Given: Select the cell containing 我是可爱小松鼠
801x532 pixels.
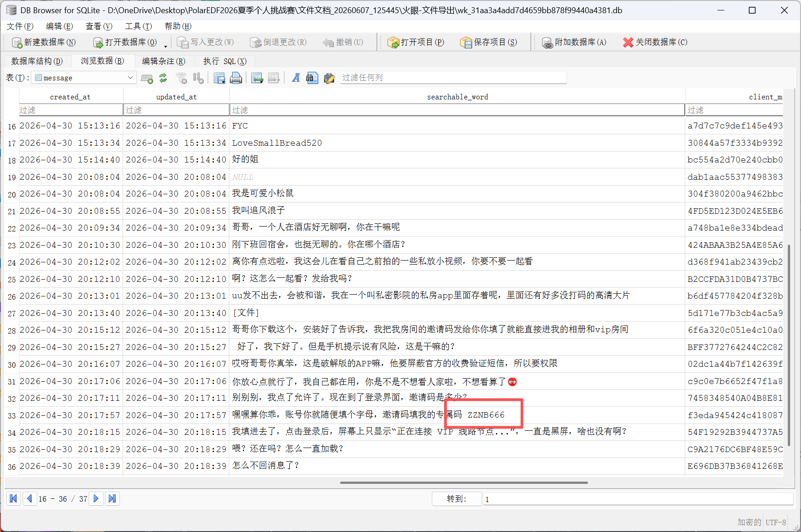Looking at the screenshot, I should click(x=457, y=194).
